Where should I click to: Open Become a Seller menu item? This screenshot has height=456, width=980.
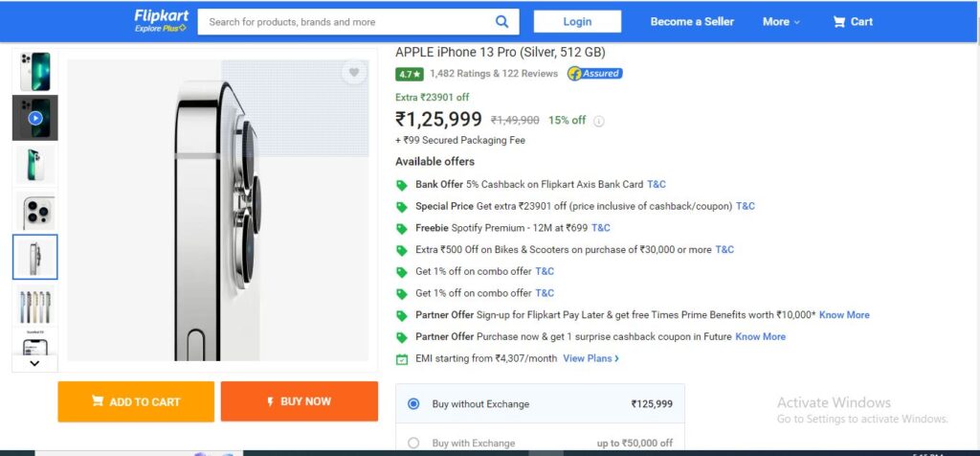692,22
